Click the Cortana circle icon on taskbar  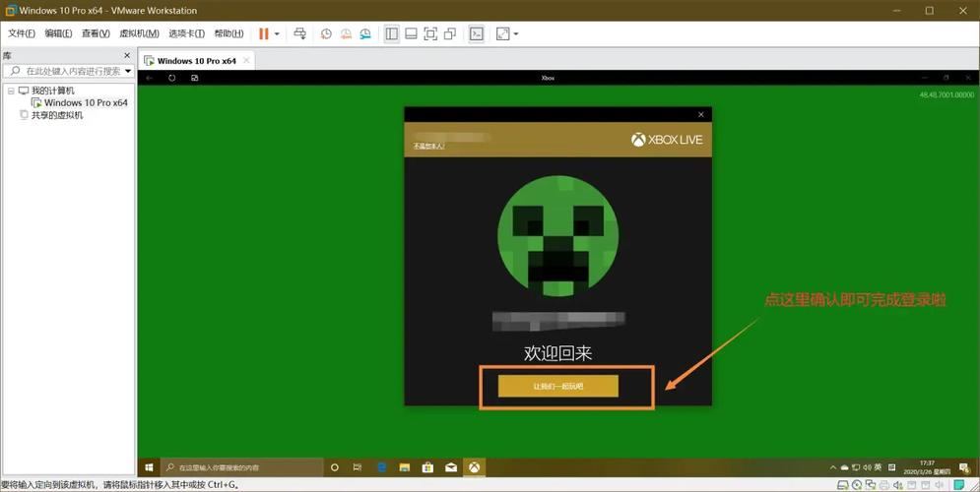[x=334, y=467]
